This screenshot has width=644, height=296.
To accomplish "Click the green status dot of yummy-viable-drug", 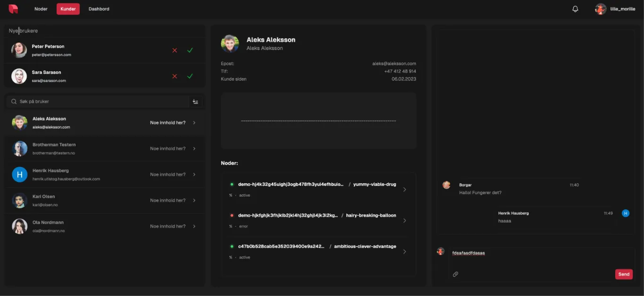I will 232,184.
